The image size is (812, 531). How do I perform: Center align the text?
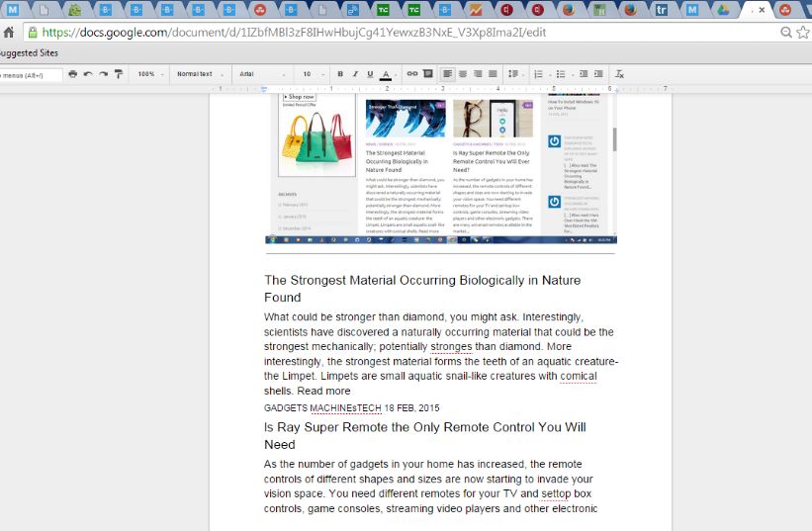tap(464, 74)
